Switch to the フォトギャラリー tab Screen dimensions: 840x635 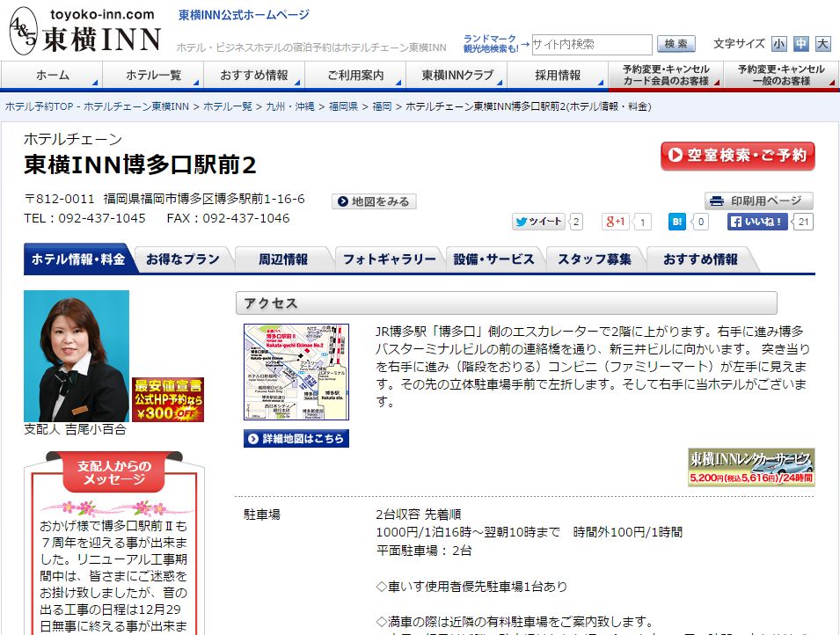(389, 259)
